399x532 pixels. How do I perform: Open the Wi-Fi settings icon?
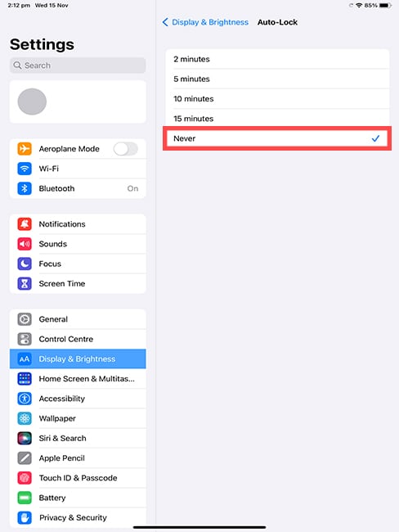click(25, 169)
